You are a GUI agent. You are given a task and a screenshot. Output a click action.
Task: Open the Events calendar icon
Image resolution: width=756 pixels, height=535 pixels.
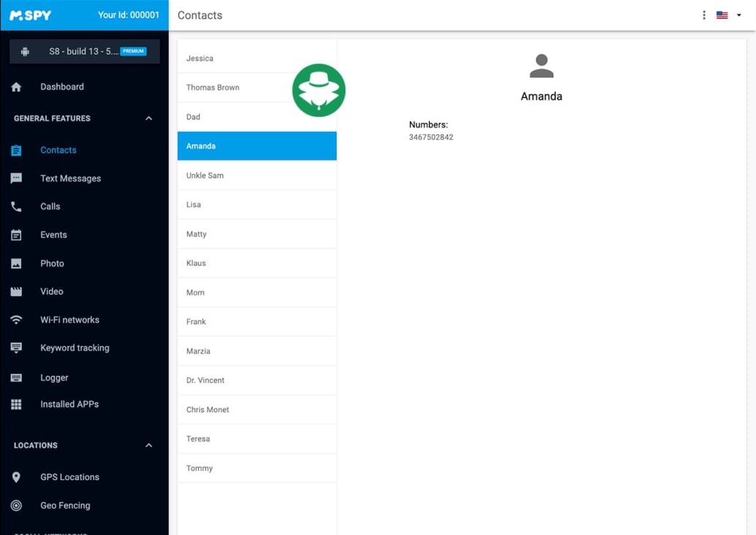point(16,234)
